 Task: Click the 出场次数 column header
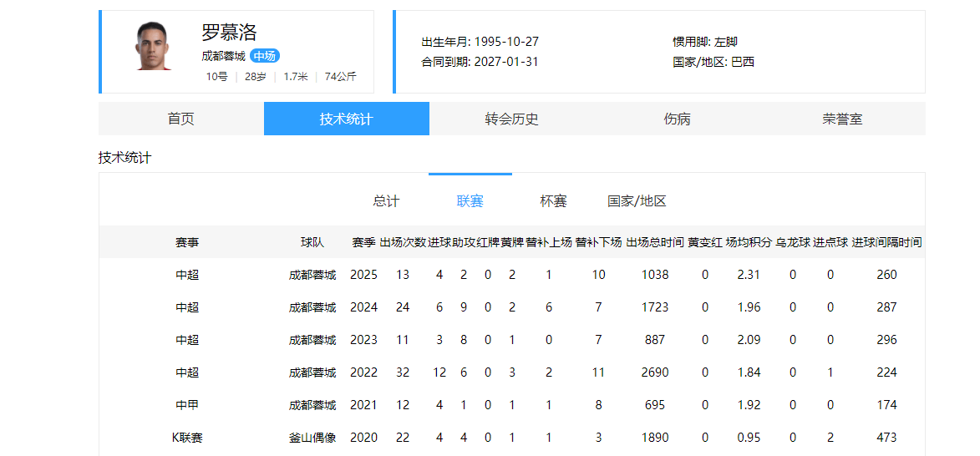coord(404,242)
